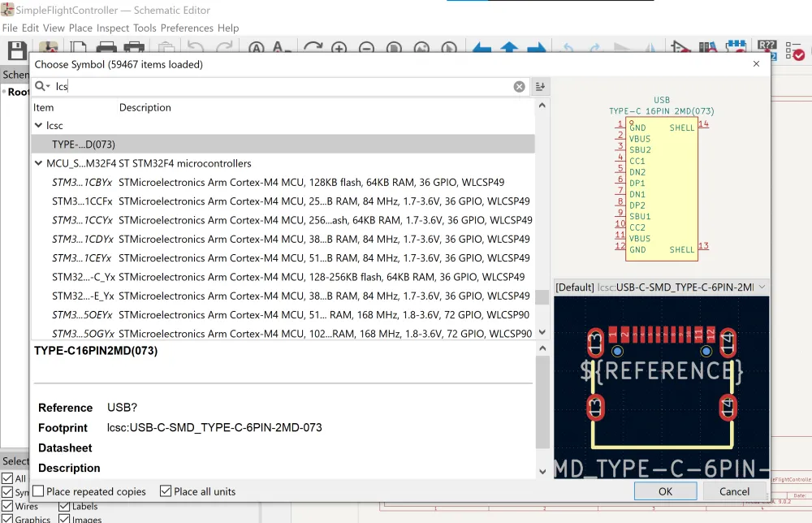Click the navigate up arrow icon
812x523 pixels.
[x=509, y=50]
